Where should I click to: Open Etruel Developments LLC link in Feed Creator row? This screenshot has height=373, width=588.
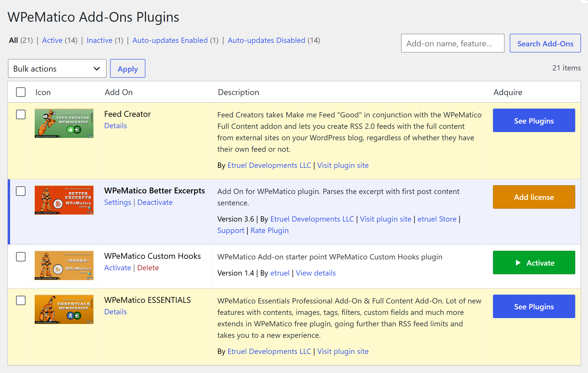(x=269, y=165)
